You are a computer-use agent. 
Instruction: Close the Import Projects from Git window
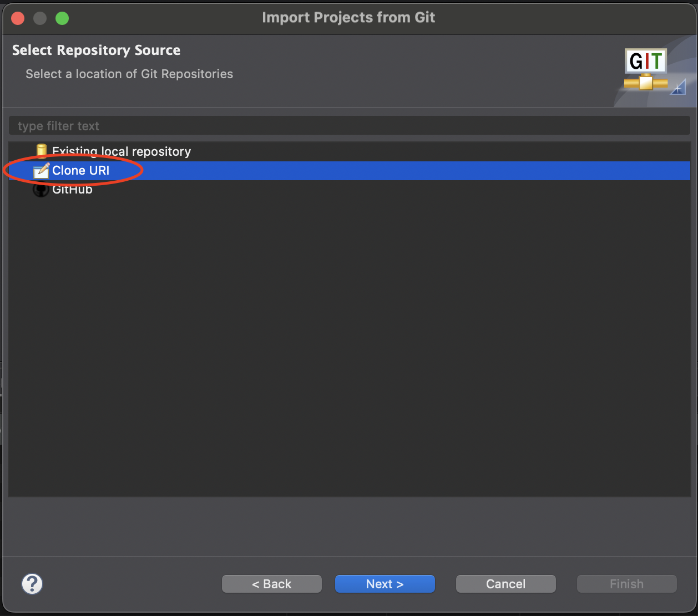[18, 18]
